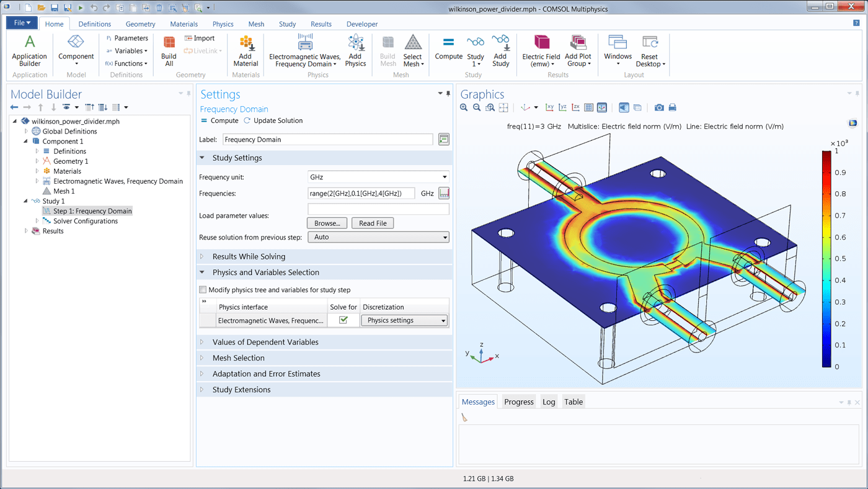Toggle the pin on the Settings panel
The image size is (868, 489).
pos(448,94)
